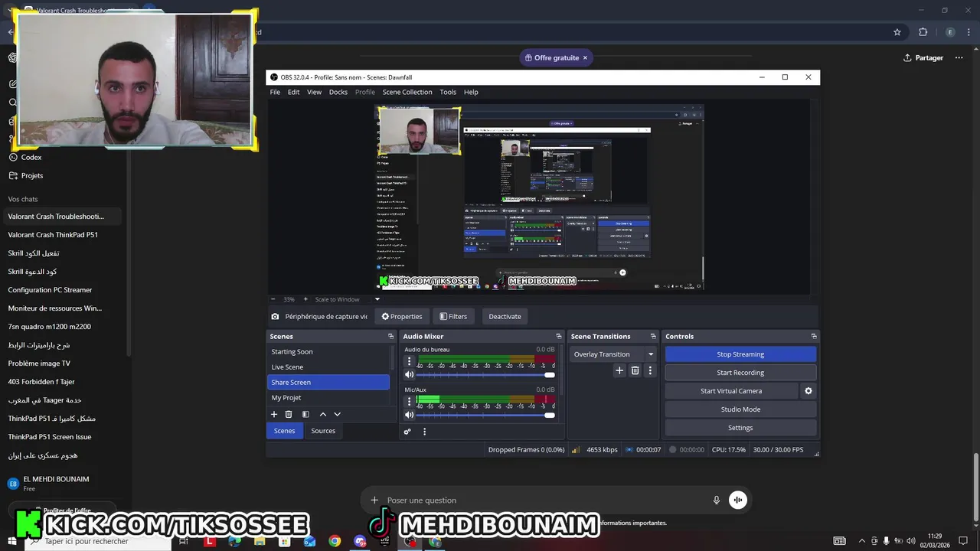Open virtual camera configuration gear icon
Image resolution: width=980 pixels, height=551 pixels.
pyautogui.click(x=808, y=391)
